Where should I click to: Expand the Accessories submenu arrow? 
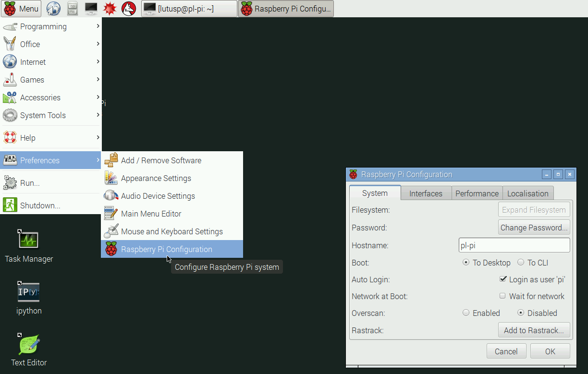pos(98,97)
